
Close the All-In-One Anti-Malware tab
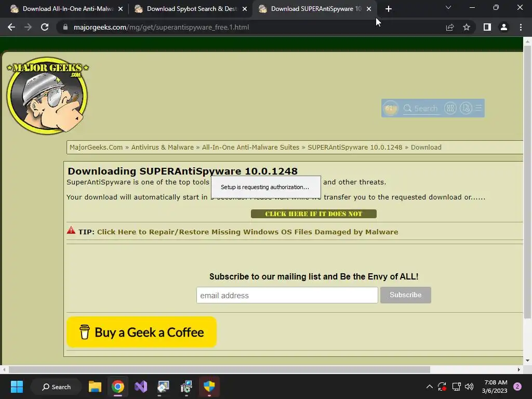tap(121, 9)
